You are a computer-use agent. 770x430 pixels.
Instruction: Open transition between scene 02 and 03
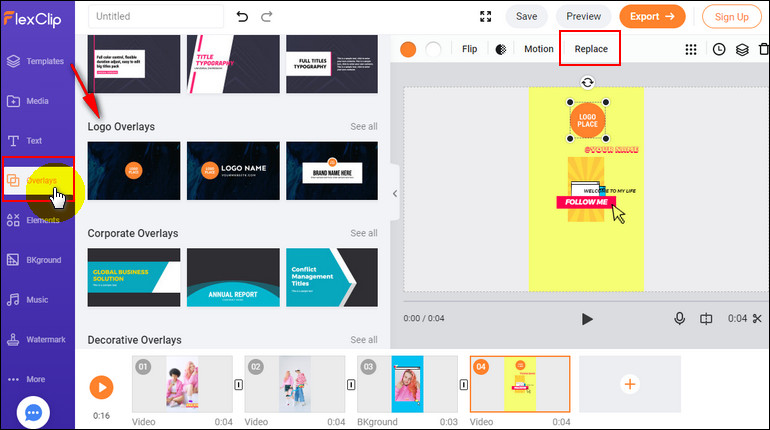point(351,384)
